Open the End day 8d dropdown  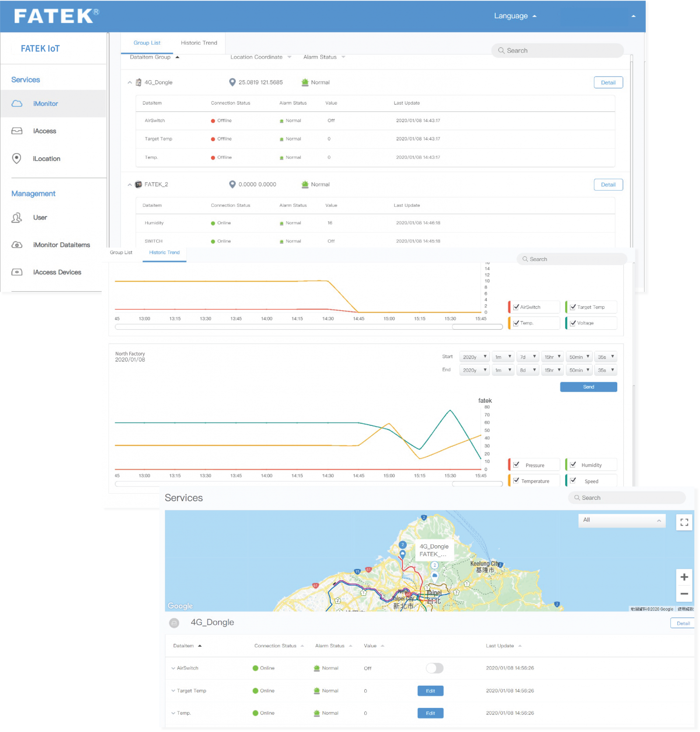pyautogui.click(x=527, y=370)
